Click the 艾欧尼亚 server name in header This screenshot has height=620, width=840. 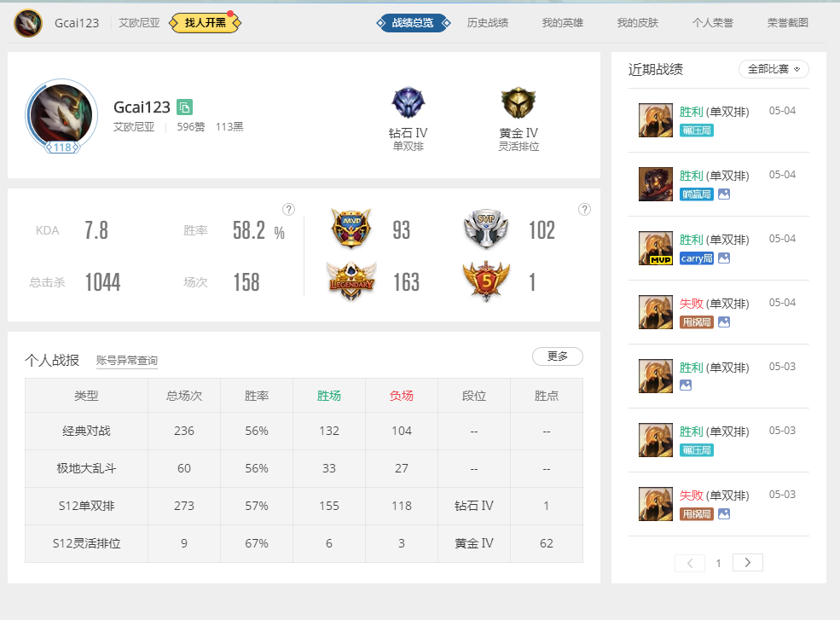[139, 23]
